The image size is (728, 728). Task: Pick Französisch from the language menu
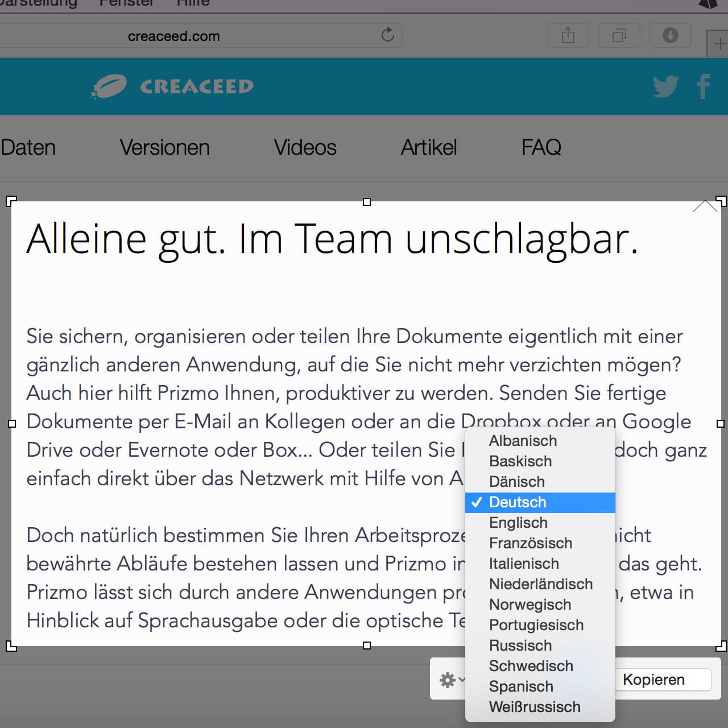pos(540,543)
